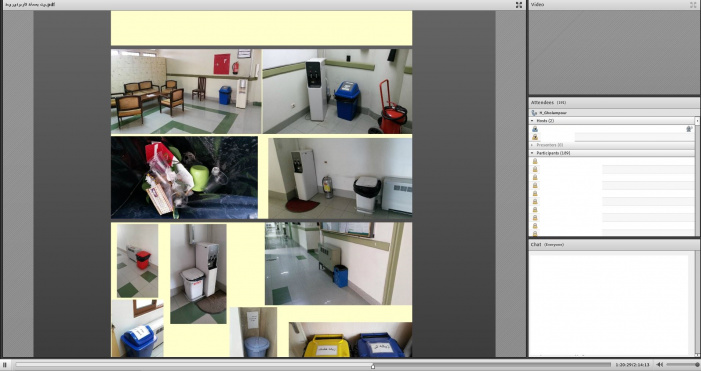This screenshot has height=371, width=701.
Task: Collapse the Participants group
Action: pos(532,153)
